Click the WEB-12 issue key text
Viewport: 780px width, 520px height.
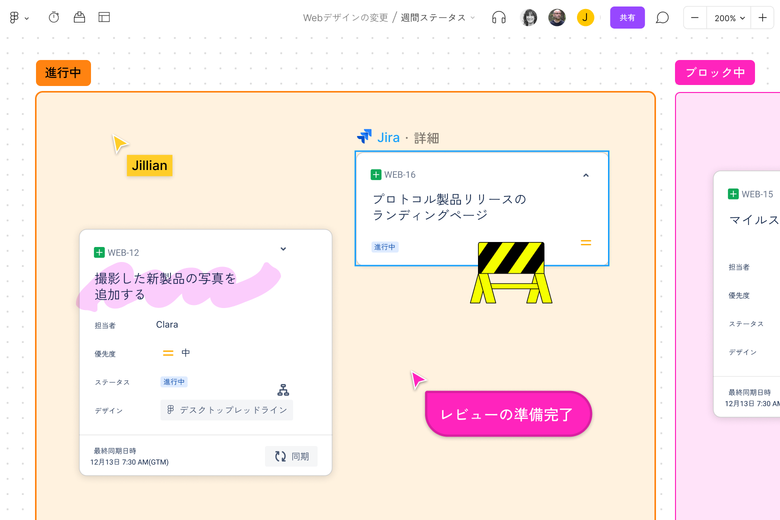(123, 253)
